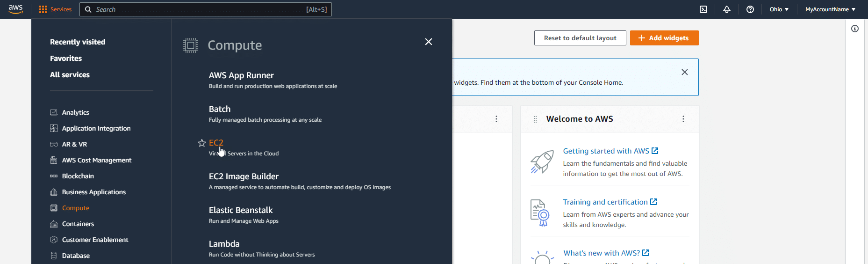Open Welcome to AWS widget options menu
Image resolution: width=868 pixels, height=264 pixels.
click(x=683, y=119)
